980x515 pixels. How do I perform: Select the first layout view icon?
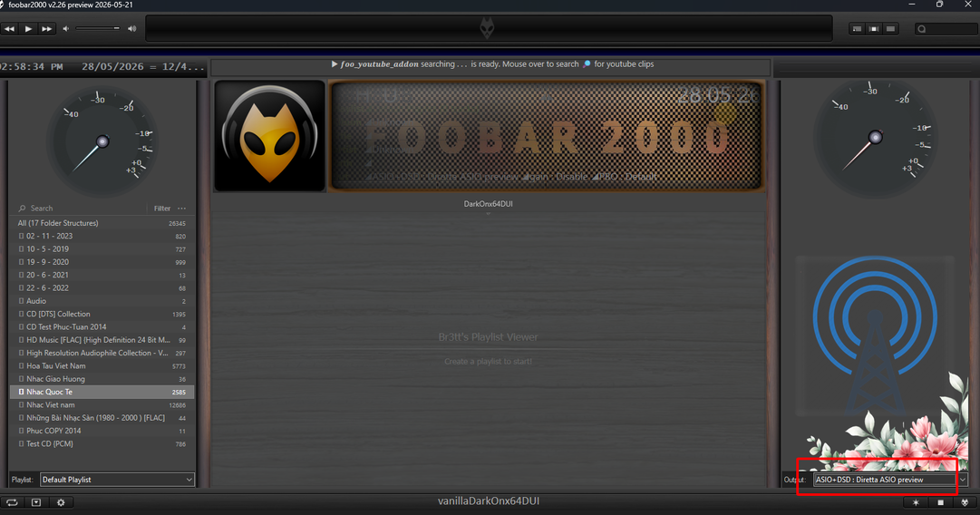tap(858, 29)
